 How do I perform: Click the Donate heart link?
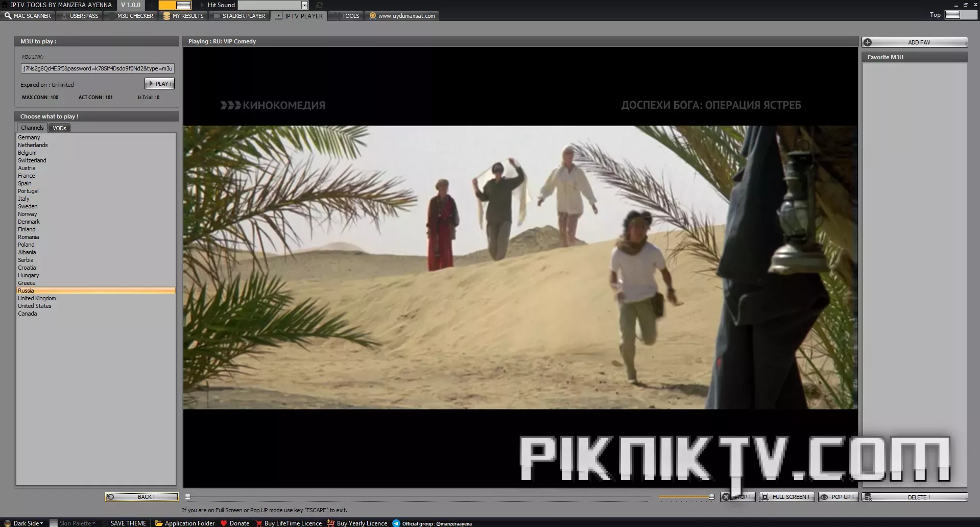(x=235, y=523)
